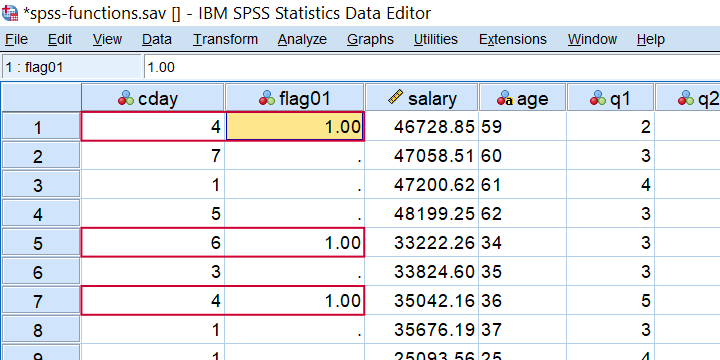
Task: Open the File menu
Action: pyautogui.click(x=17, y=39)
